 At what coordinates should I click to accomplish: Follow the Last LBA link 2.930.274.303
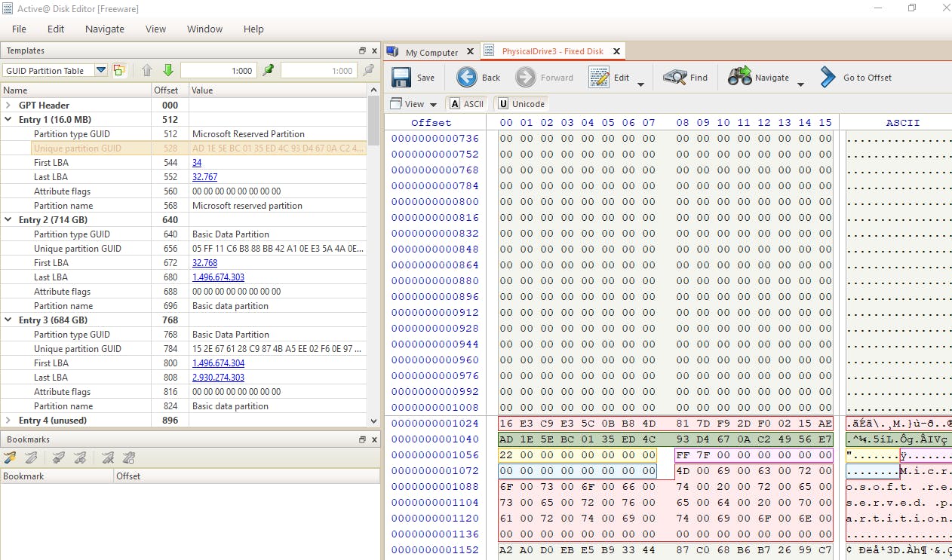[218, 378]
